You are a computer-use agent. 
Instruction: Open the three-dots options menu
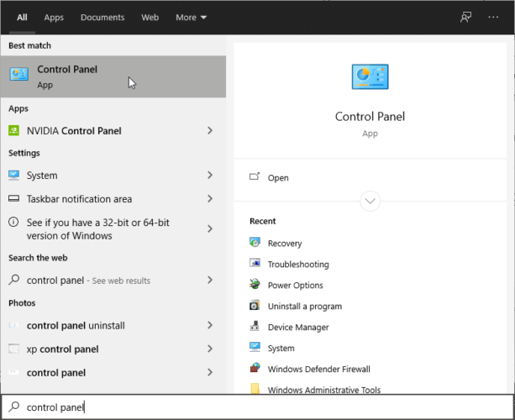[x=493, y=17]
